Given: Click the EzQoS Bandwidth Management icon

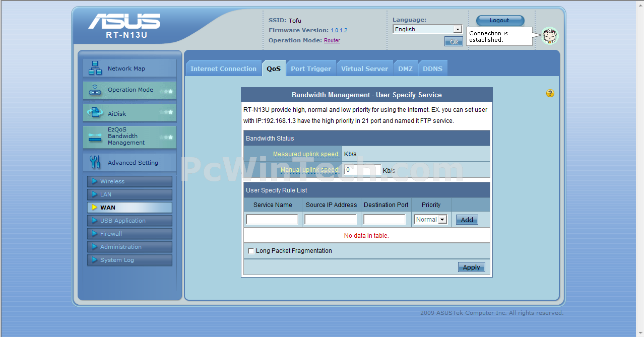Looking at the screenshot, I should [x=95, y=137].
